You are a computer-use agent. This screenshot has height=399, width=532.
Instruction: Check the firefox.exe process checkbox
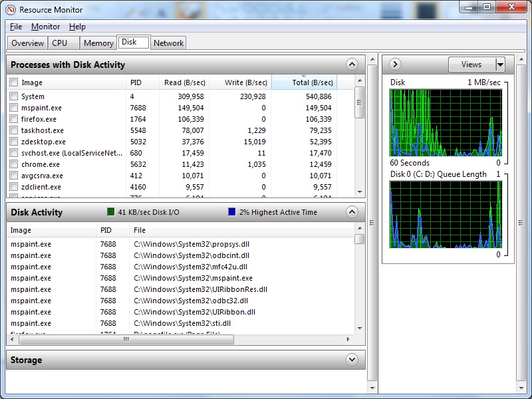point(13,119)
